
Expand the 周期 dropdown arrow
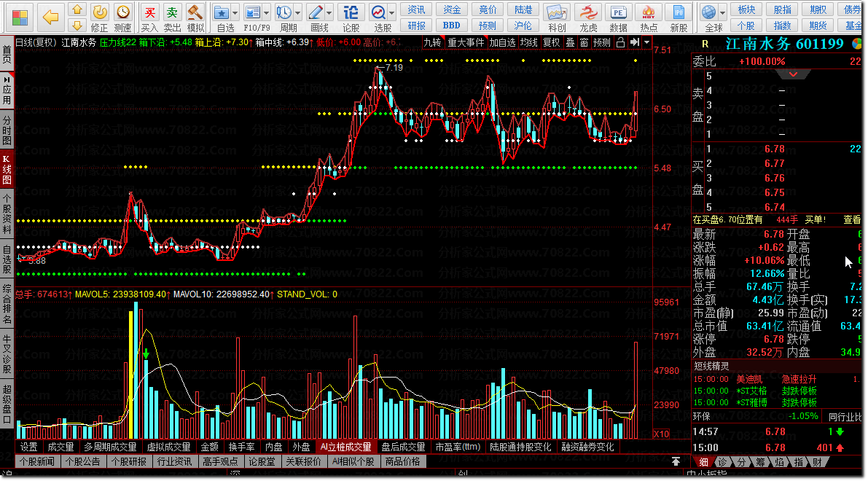coord(298,12)
